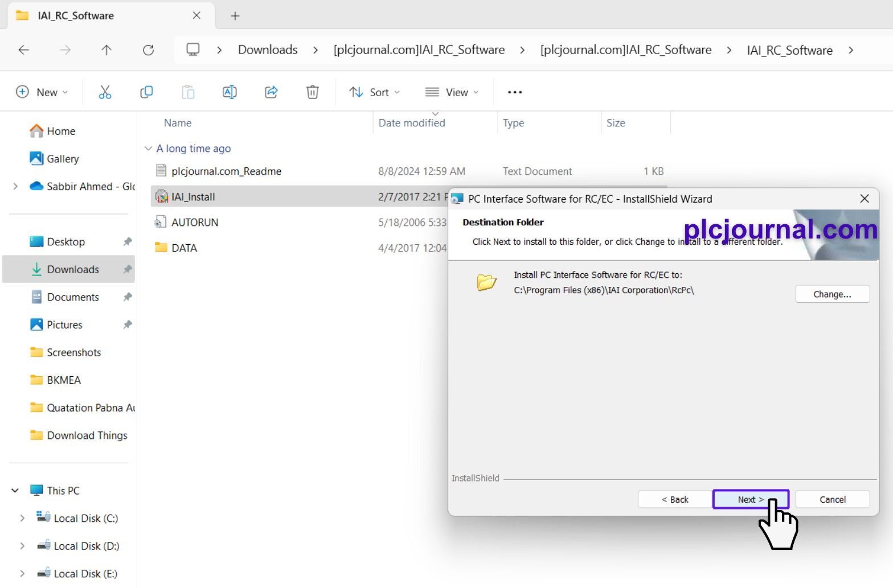893x588 pixels.
Task: Click the Rename icon in toolbar
Action: pyautogui.click(x=230, y=92)
